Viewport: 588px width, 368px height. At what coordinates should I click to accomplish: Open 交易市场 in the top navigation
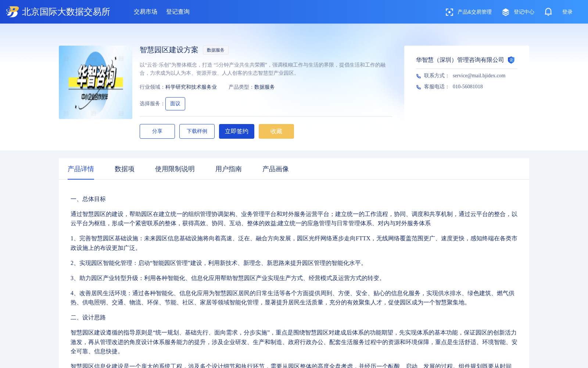pyautogui.click(x=146, y=12)
